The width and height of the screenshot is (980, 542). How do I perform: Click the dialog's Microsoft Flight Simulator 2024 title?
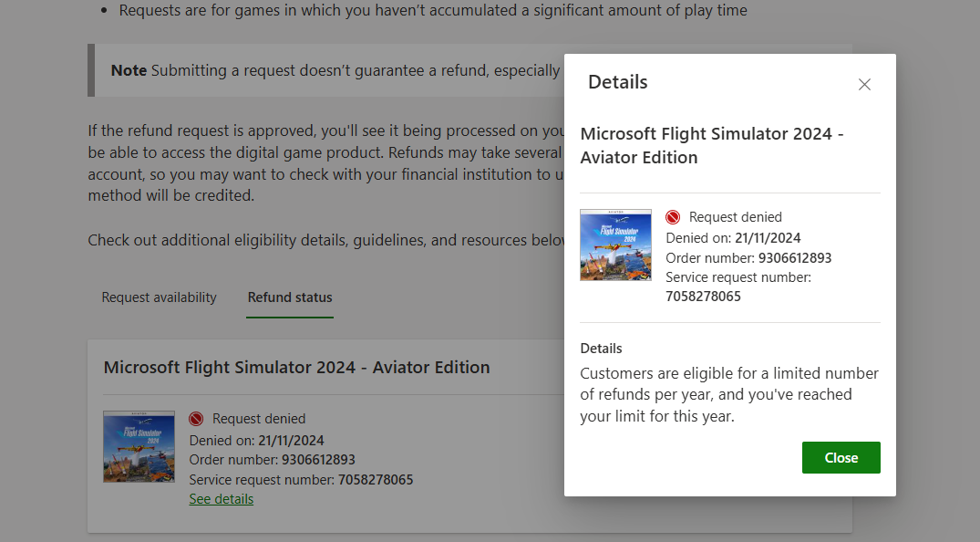[x=712, y=145]
